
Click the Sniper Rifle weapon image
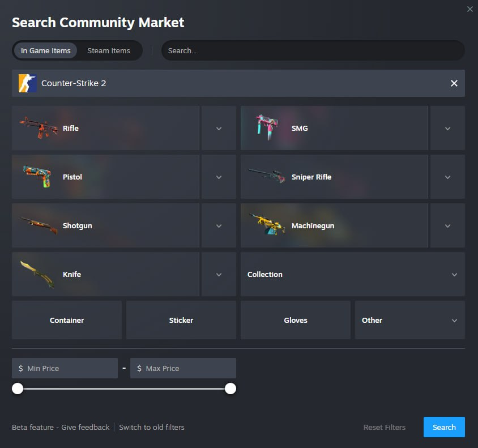click(267, 176)
